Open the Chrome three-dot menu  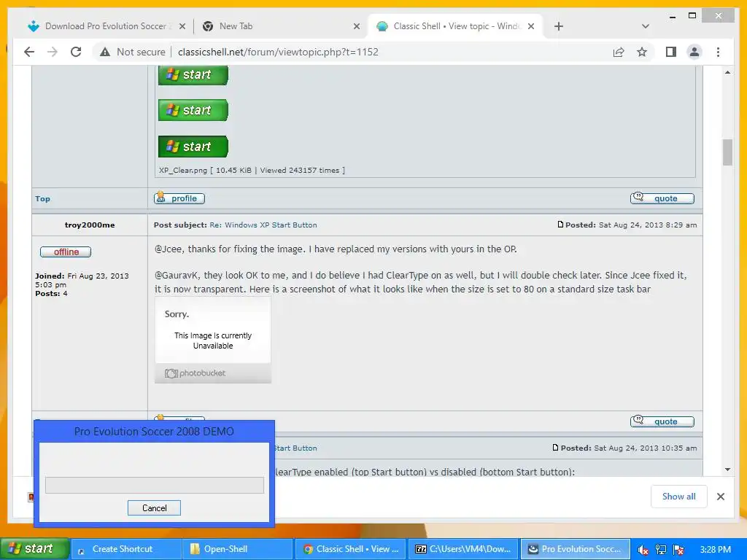pos(718,52)
